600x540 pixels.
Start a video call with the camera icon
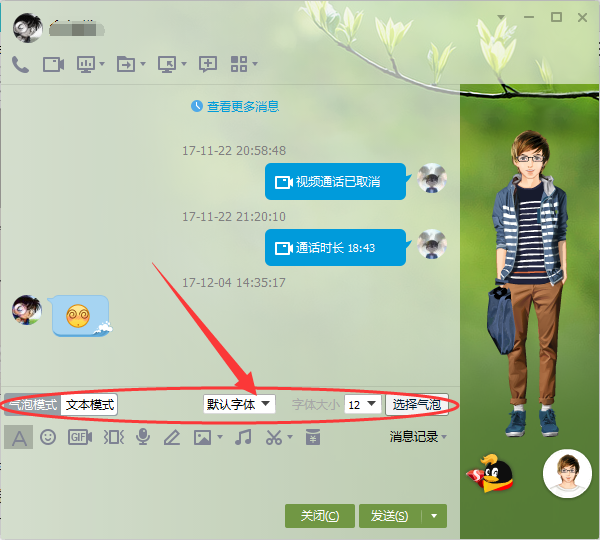53,64
